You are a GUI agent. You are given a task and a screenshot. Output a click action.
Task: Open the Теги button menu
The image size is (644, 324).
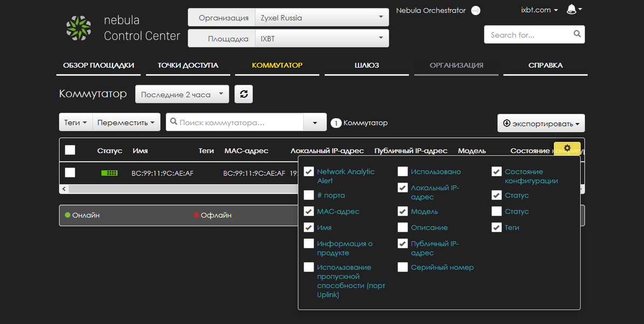76,123
